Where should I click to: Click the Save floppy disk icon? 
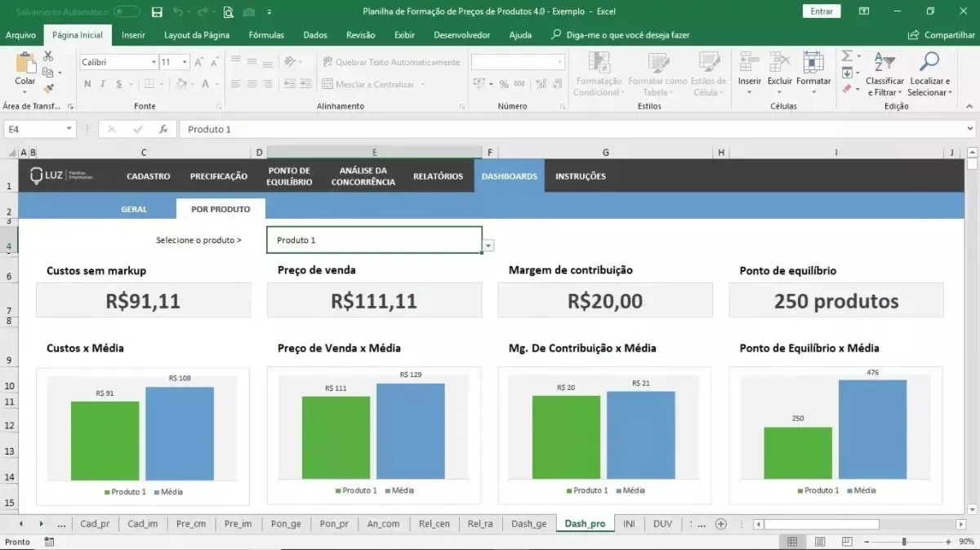click(157, 11)
